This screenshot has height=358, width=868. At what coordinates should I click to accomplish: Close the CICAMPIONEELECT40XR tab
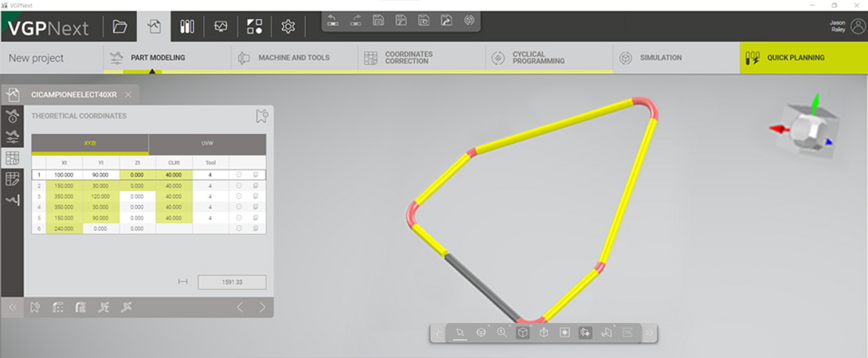[128, 95]
